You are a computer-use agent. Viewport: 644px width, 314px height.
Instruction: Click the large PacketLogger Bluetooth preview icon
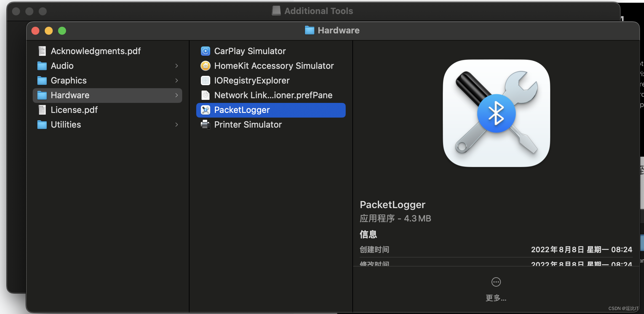click(496, 113)
